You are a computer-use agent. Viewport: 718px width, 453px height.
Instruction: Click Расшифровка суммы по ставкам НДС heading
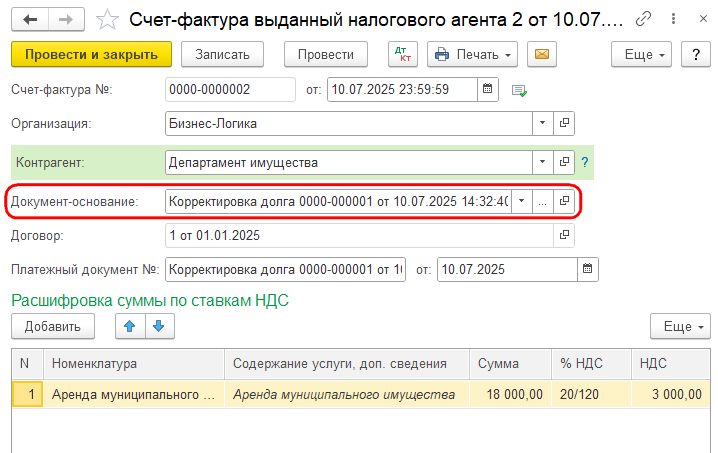(x=150, y=300)
